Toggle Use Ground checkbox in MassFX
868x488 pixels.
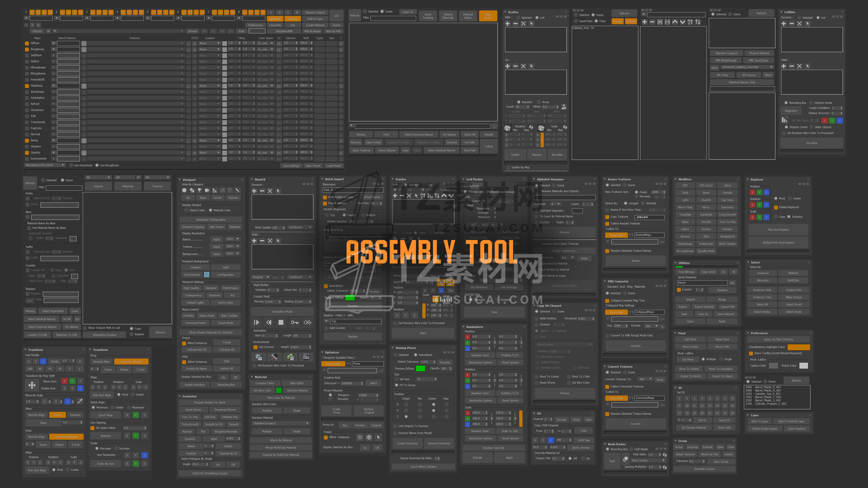(x=256, y=347)
